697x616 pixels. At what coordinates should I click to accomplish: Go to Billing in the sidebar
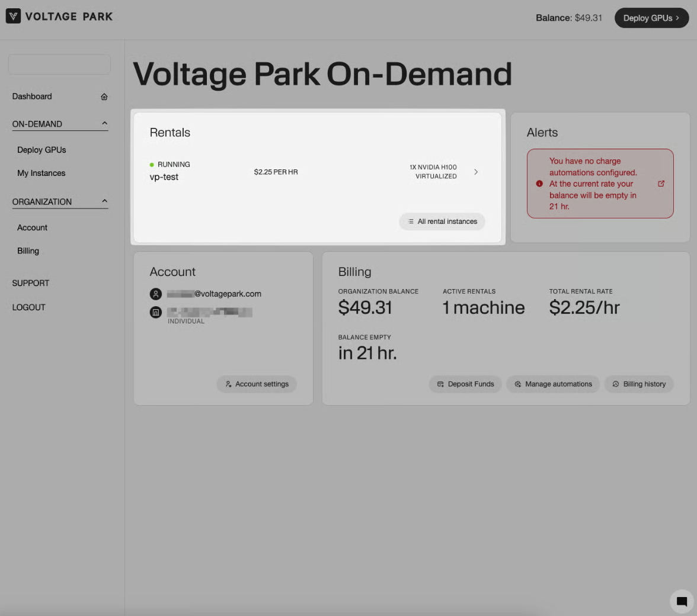[x=28, y=251]
